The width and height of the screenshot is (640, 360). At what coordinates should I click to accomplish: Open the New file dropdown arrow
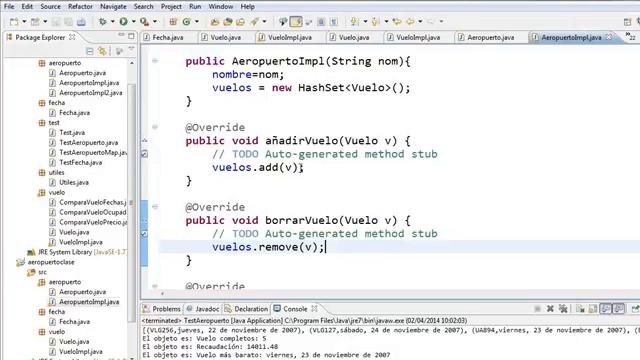tap(24, 22)
